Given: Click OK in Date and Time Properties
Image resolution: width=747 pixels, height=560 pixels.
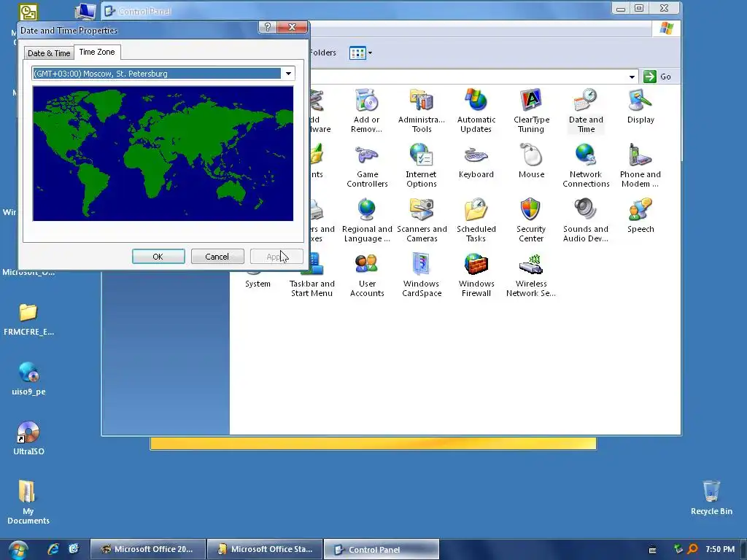Looking at the screenshot, I should (158, 257).
